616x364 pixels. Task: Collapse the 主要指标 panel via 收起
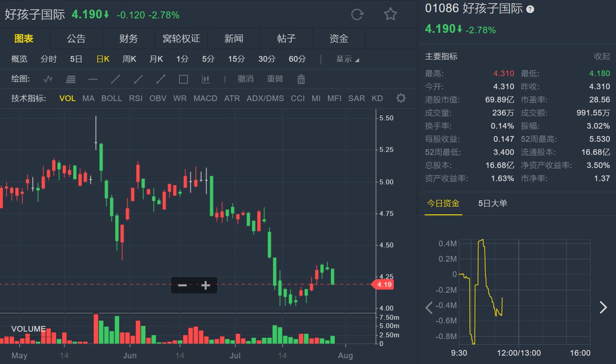click(602, 56)
